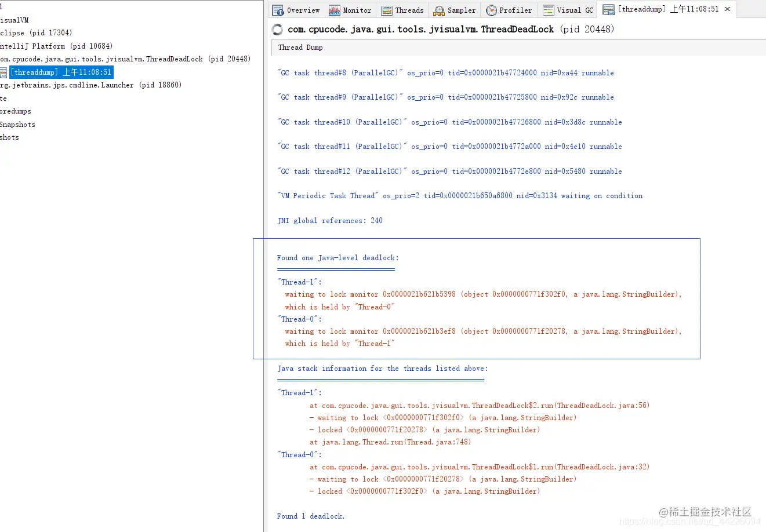Select the VisualVM tree node
The width and height of the screenshot is (766, 532).
(14, 20)
